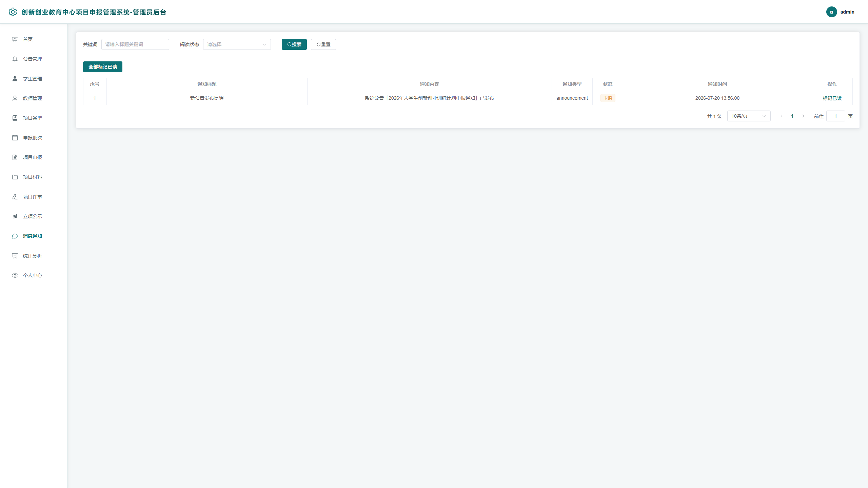Click the bell icon for 公告管理
The width and height of the screenshot is (868, 488).
point(15,59)
